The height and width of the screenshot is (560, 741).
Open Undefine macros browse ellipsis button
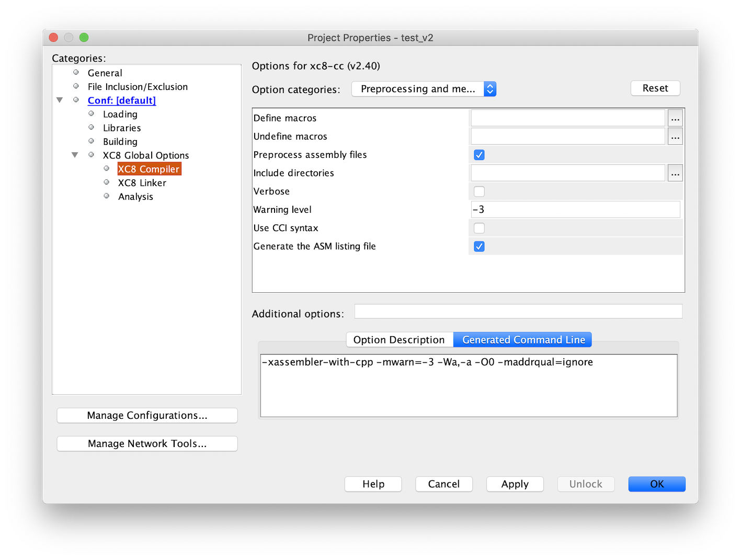click(x=675, y=136)
